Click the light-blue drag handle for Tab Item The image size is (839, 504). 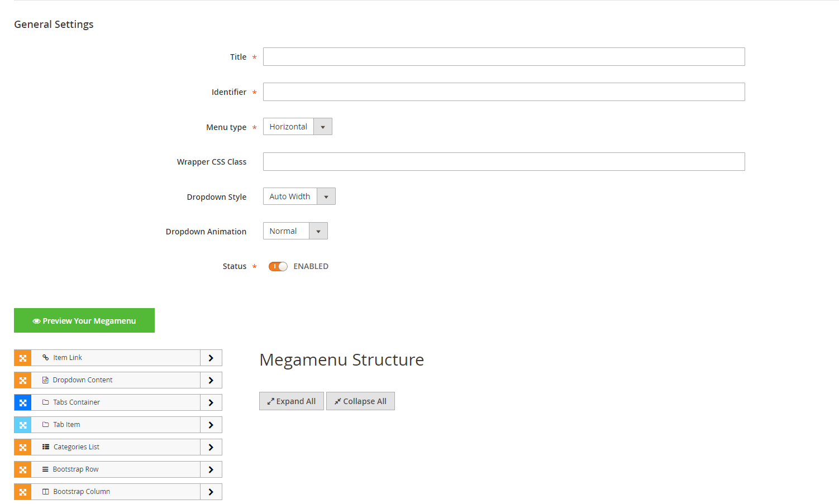pyautogui.click(x=22, y=425)
